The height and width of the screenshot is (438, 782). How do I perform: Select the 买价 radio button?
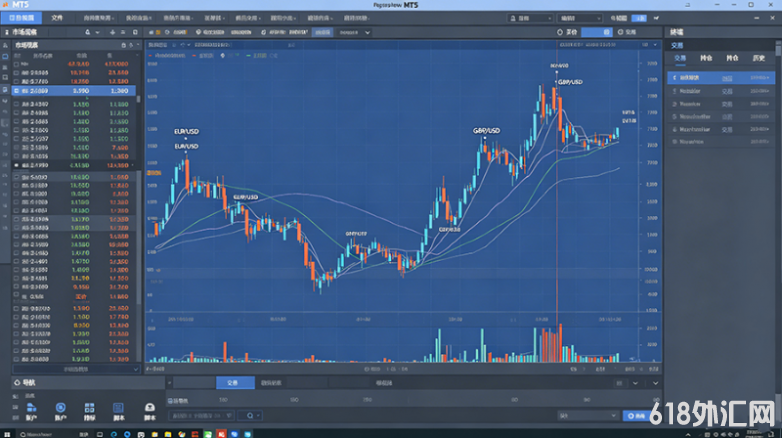[x=560, y=32]
